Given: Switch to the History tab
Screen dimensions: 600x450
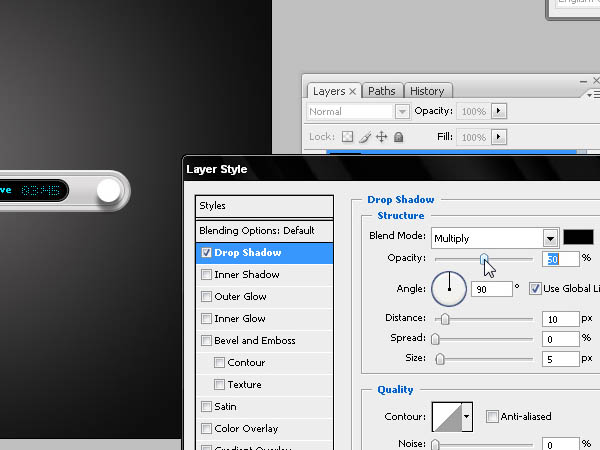Looking at the screenshot, I should [427, 91].
